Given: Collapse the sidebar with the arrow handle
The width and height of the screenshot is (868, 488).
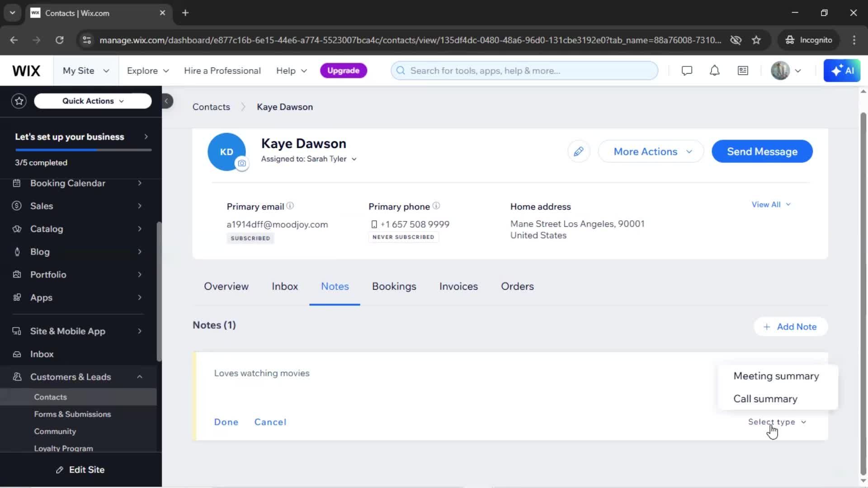Looking at the screenshot, I should (167, 101).
